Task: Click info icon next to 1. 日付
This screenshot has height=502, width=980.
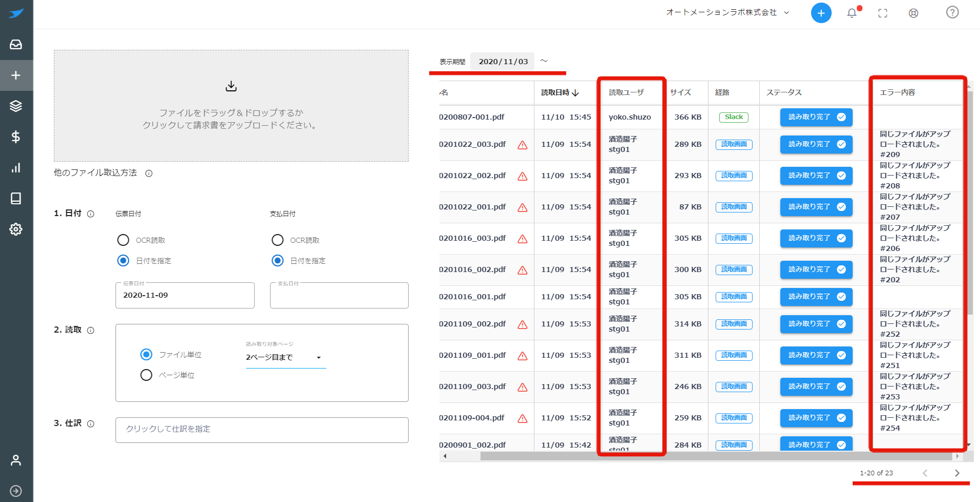Action: (x=91, y=214)
